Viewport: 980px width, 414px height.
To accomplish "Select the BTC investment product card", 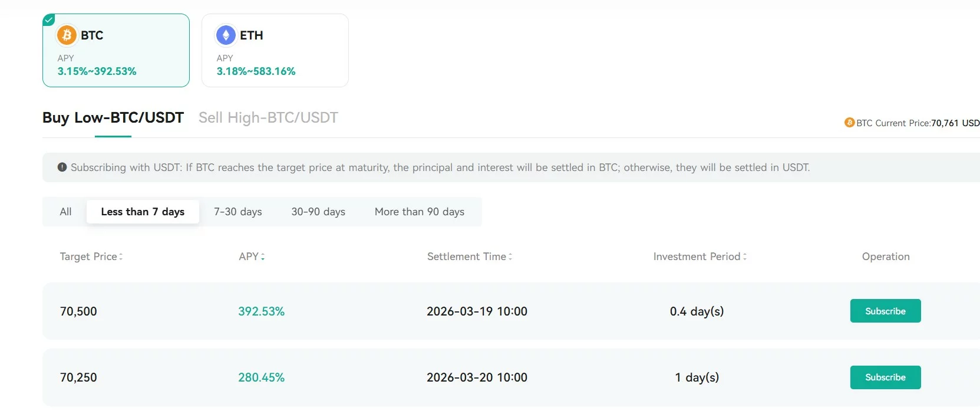I will click(116, 50).
